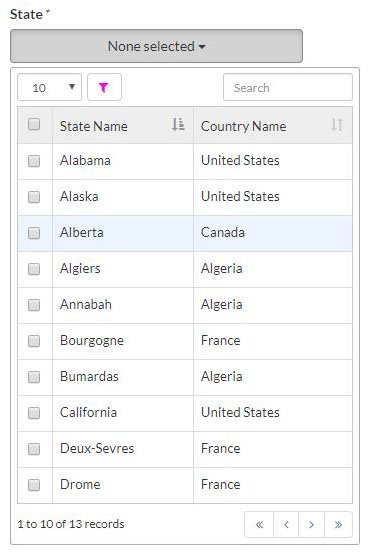This screenshot has width=370, height=560.
Task: Jump to last page of records
Action: 338,524
